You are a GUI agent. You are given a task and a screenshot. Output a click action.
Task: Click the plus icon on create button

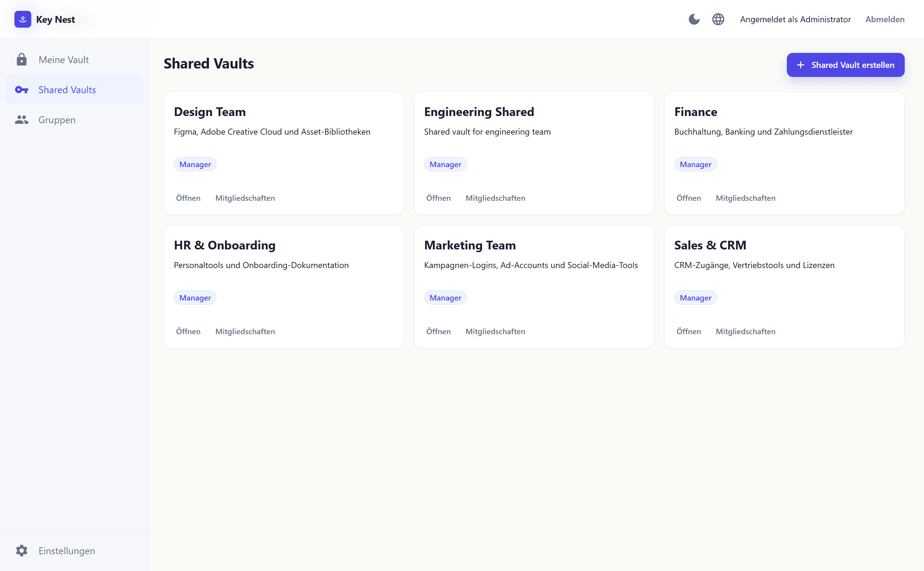coord(800,65)
